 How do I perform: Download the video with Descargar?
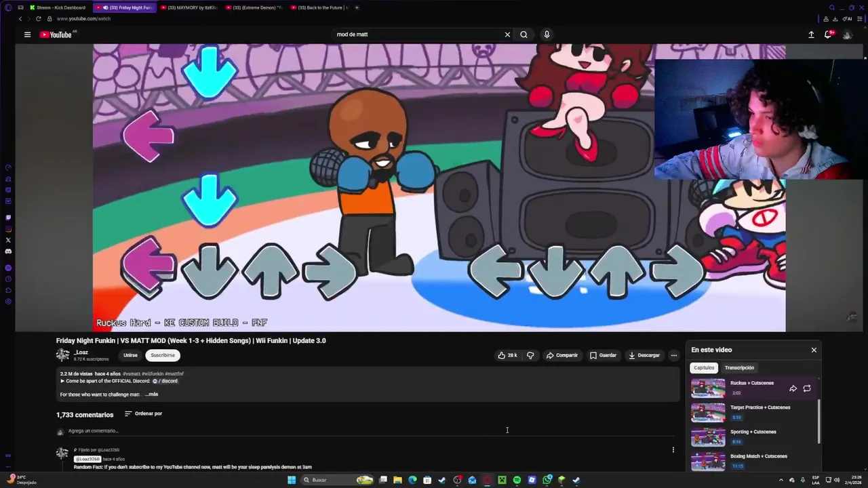tap(644, 355)
